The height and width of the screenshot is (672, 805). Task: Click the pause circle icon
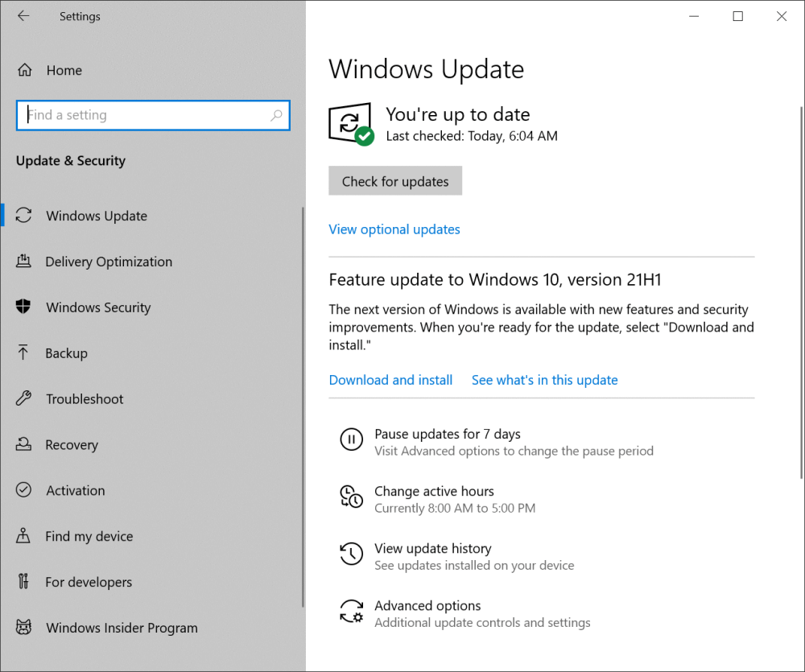click(352, 439)
